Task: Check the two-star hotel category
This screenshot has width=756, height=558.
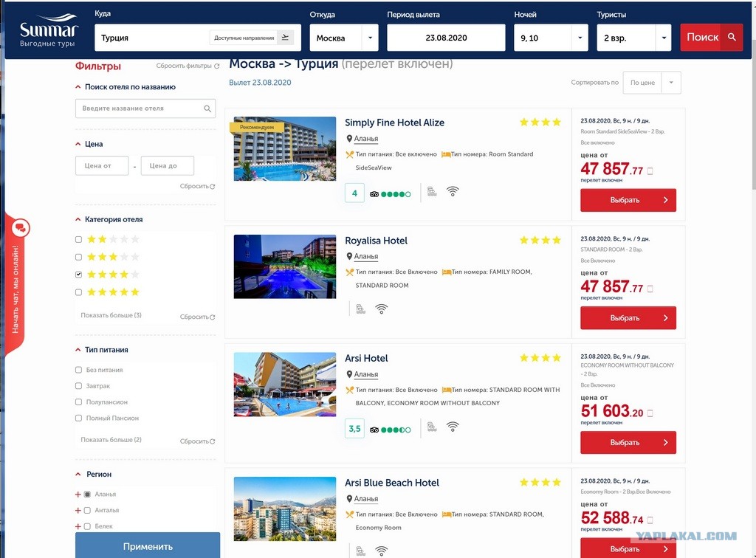Action: coord(78,239)
